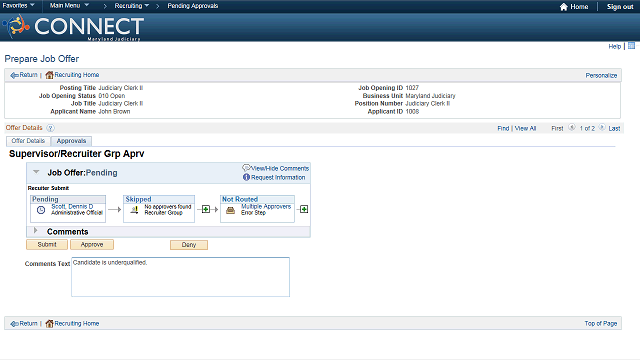This screenshot has width=640, height=360.
Task: Open the Offer Details help question-mark icon
Action: click(50, 128)
